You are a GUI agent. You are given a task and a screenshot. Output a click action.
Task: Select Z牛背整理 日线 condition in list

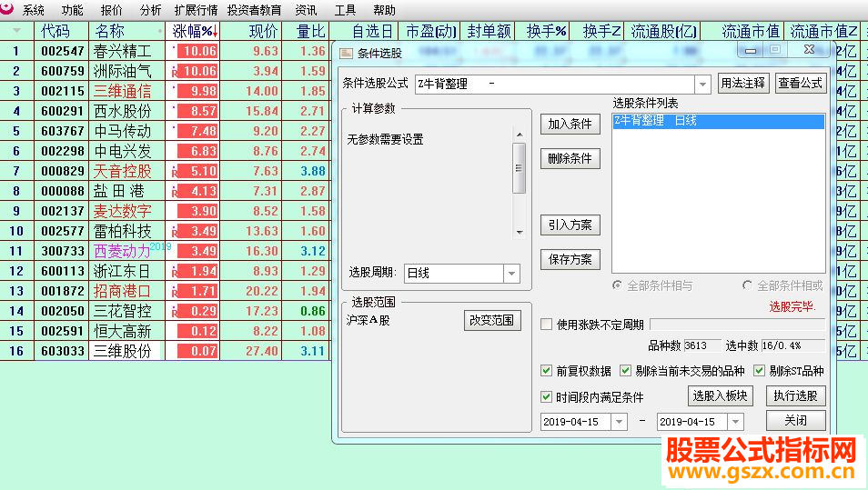(719, 121)
